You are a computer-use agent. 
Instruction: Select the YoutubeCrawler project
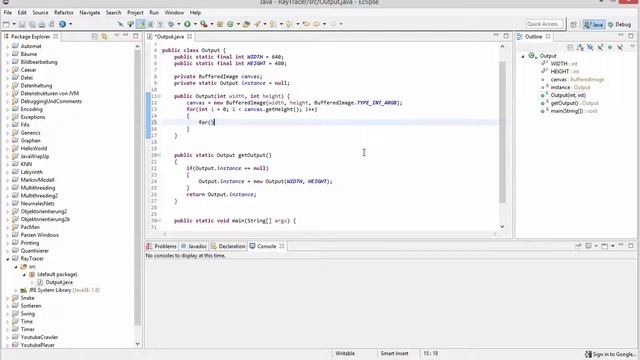pos(39,337)
